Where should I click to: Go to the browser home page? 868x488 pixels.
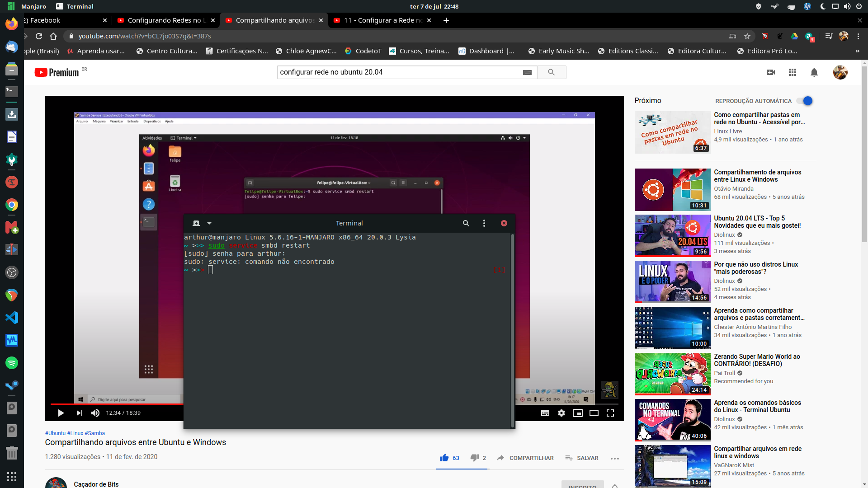coord(53,36)
